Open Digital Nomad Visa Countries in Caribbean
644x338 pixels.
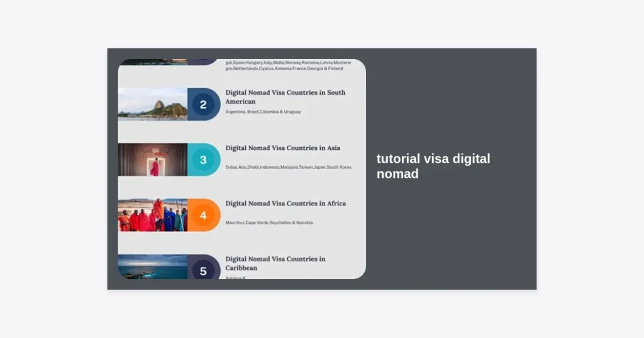coord(275,263)
